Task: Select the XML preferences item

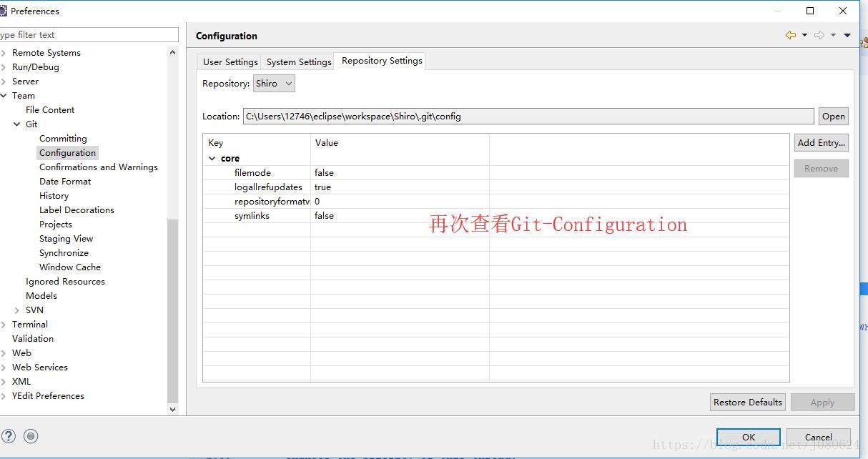Action: coord(21,381)
